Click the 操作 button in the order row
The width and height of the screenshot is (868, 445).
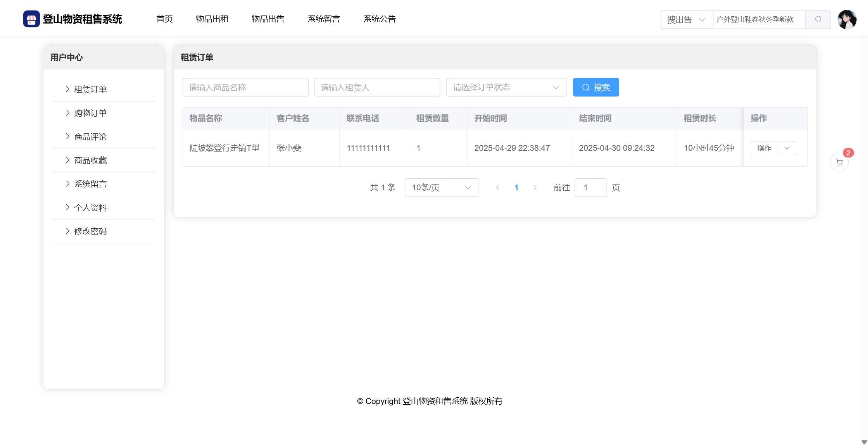pos(764,148)
